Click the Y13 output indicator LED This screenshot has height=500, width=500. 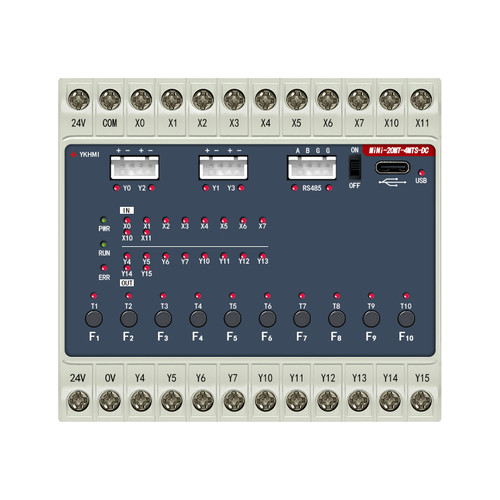pos(263,256)
